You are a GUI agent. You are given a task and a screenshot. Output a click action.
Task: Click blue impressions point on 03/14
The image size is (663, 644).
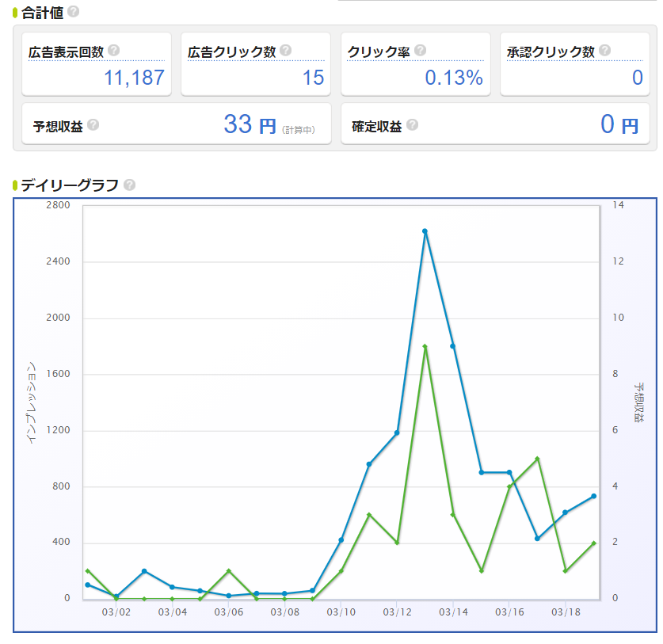[453, 346]
